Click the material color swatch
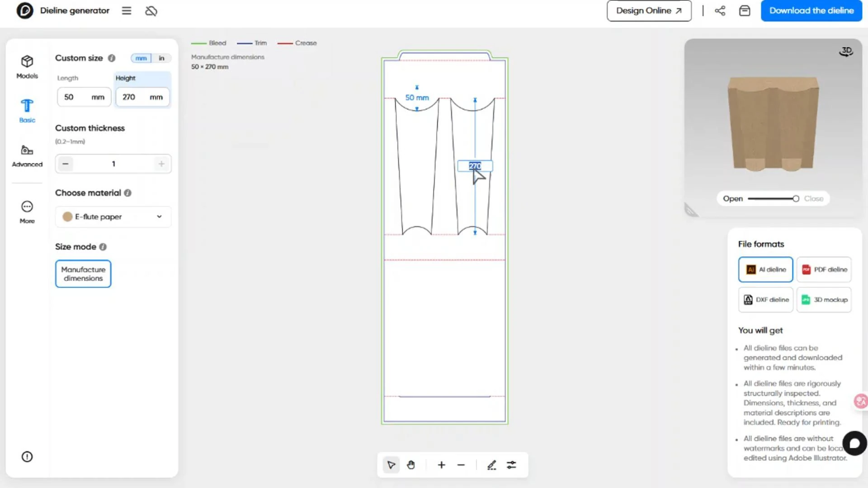The width and height of the screenshot is (868, 488). tap(67, 217)
